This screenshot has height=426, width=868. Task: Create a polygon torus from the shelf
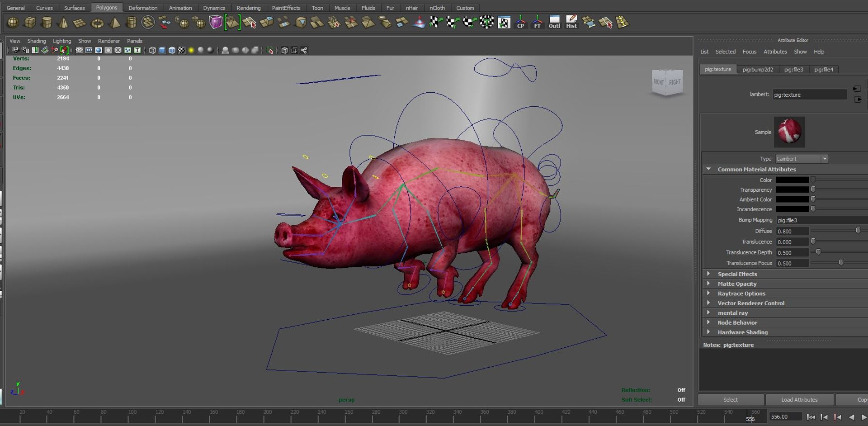coord(97,22)
